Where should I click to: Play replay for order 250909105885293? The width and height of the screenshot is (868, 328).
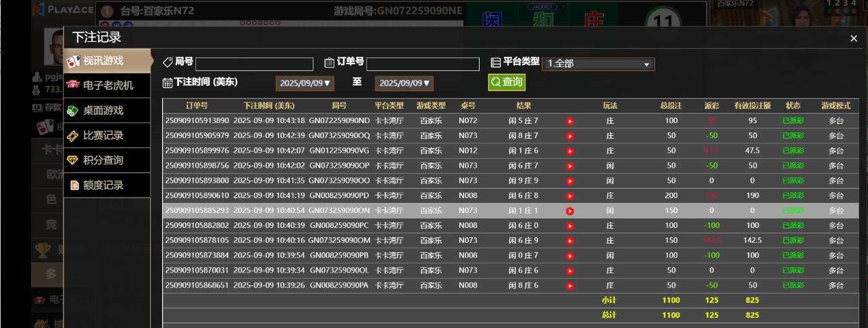569,211
